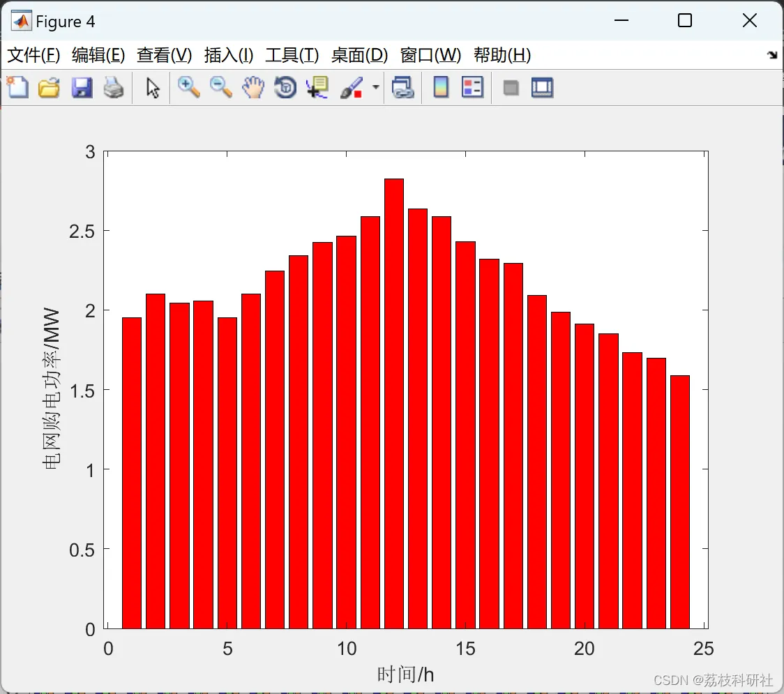Click the first bar at hour 1
784x694 pixels.
click(132, 473)
